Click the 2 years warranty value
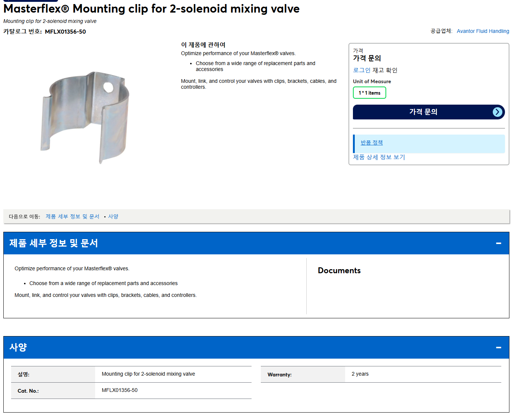The image size is (512, 420). click(x=360, y=374)
